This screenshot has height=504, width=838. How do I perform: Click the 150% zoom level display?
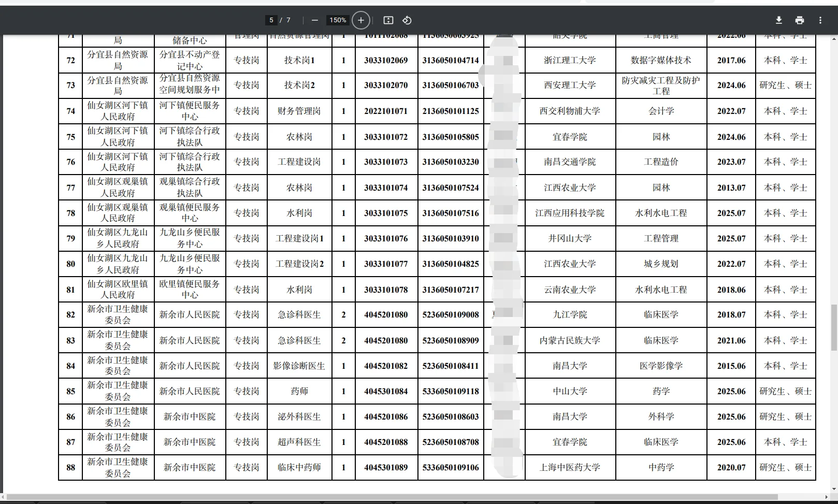337,20
